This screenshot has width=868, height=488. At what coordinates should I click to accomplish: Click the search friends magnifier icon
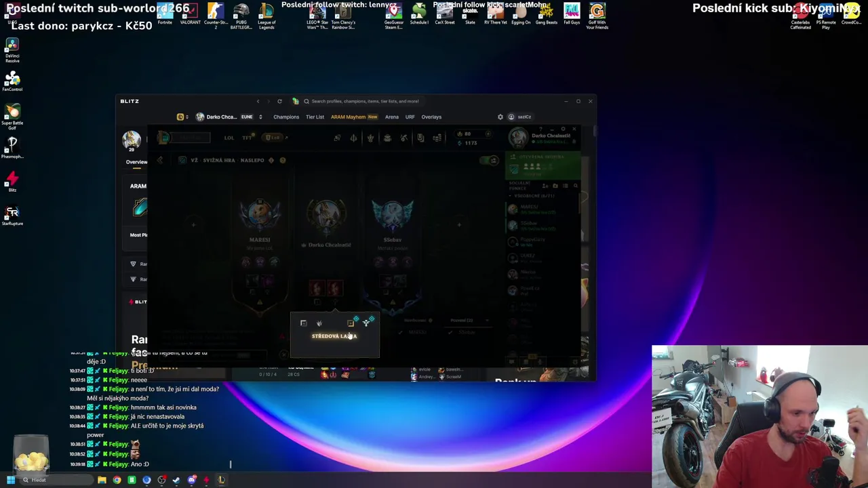coord(575,186)
